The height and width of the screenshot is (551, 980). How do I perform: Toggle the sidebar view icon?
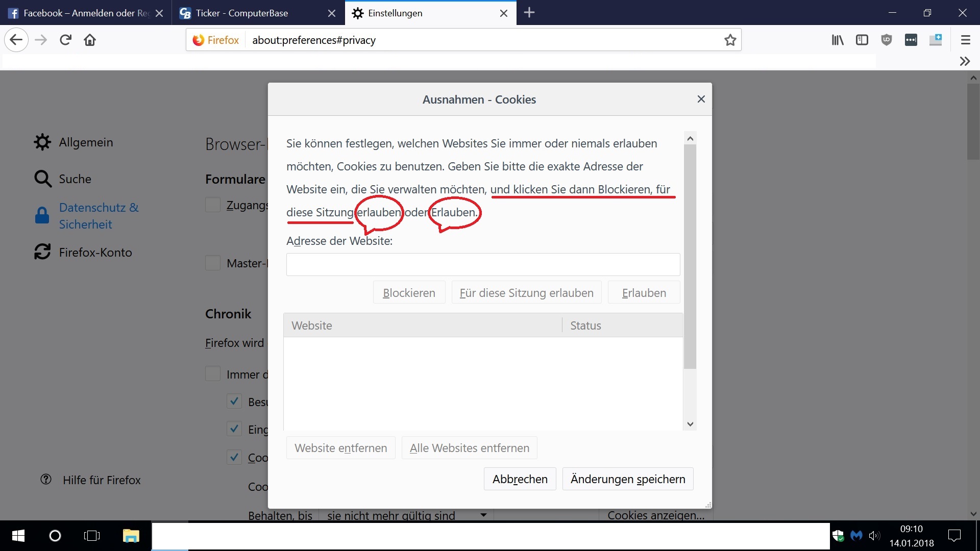[862, 40]
